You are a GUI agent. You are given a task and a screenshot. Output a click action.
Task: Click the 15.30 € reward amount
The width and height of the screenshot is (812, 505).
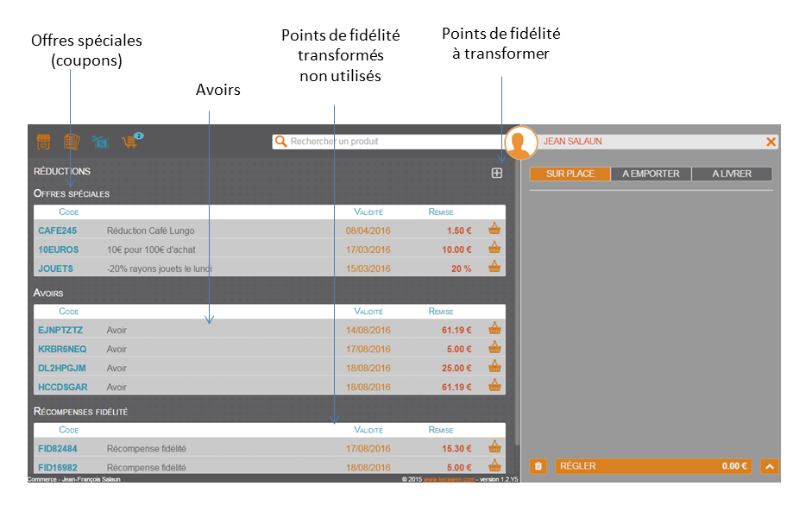(x=456, y=449)
